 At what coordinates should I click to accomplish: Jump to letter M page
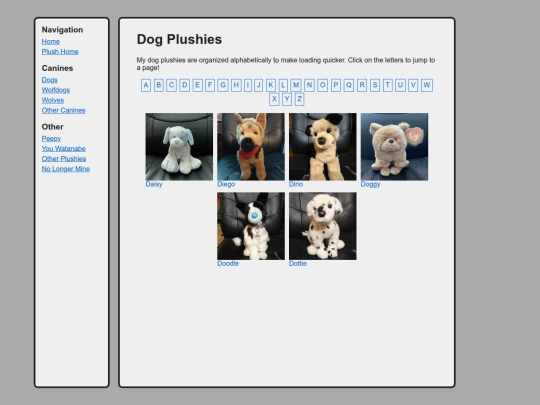pyautogui.click(x=296, y=85)
